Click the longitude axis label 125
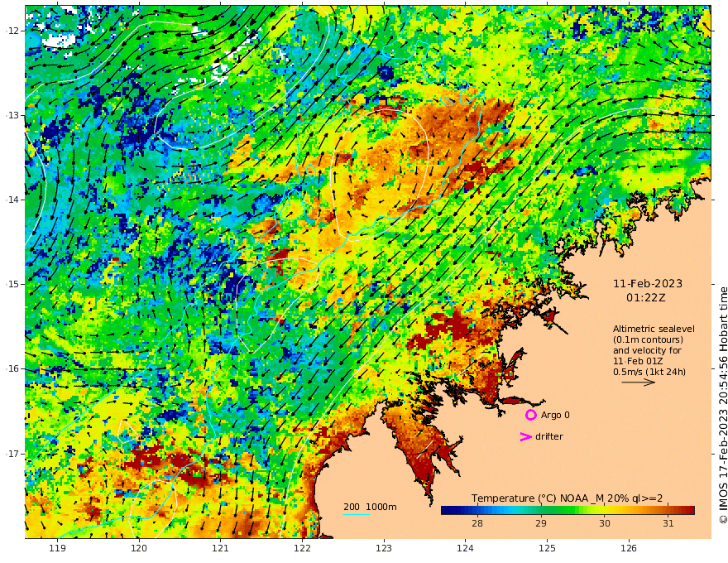The image size is (728, 563). [548, 548]
